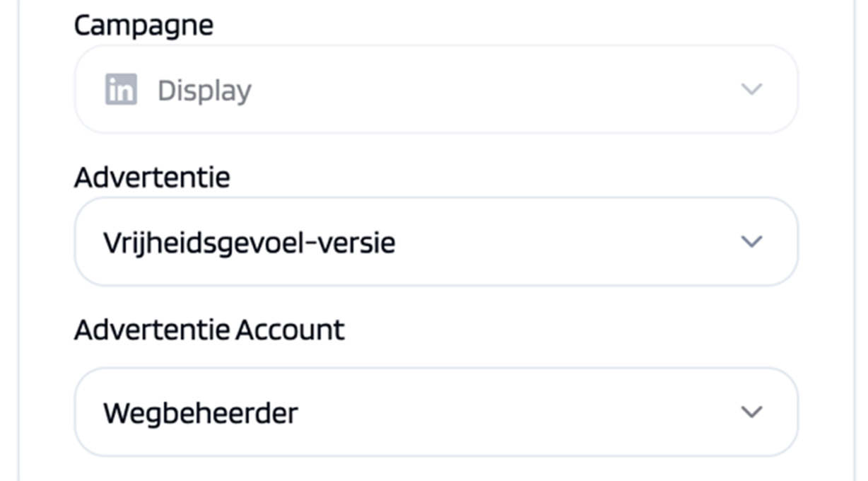Open the Campagne dropdown showing Display
The image size is (868, 481).
pos(435,90)
